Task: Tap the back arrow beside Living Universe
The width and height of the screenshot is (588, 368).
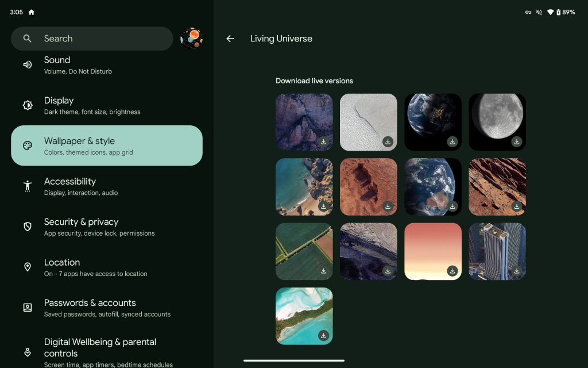Action: click(x=230, y=39)
